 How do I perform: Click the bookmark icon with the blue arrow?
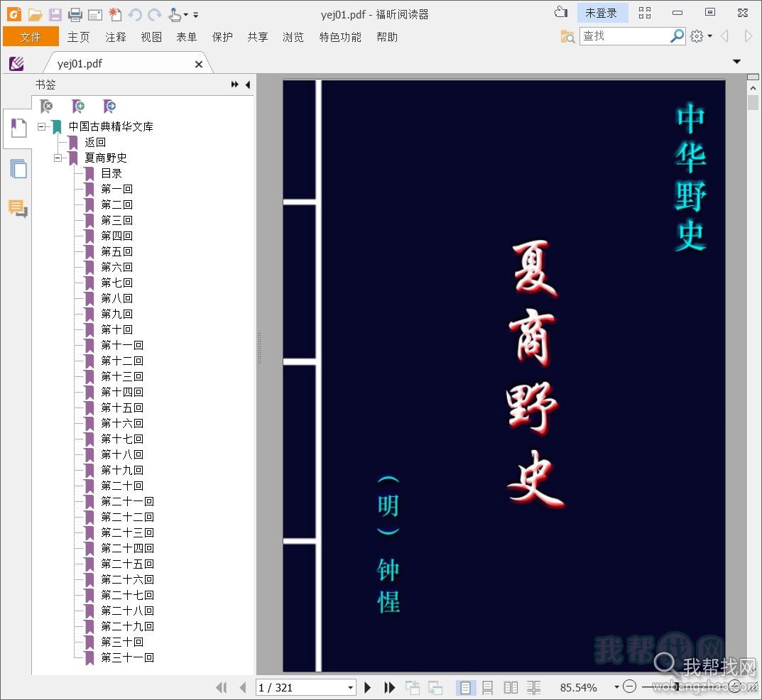point(109,106)
